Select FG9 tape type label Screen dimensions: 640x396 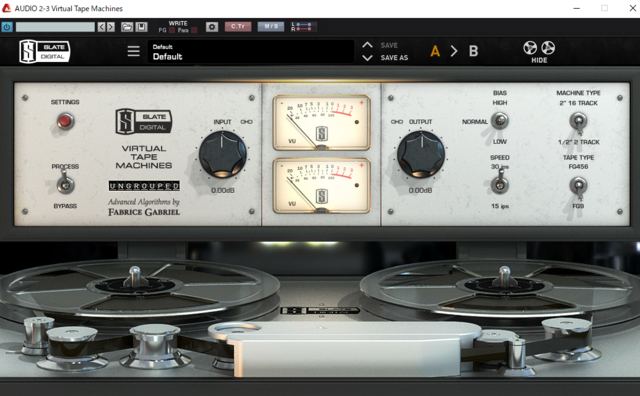[578, 206]
